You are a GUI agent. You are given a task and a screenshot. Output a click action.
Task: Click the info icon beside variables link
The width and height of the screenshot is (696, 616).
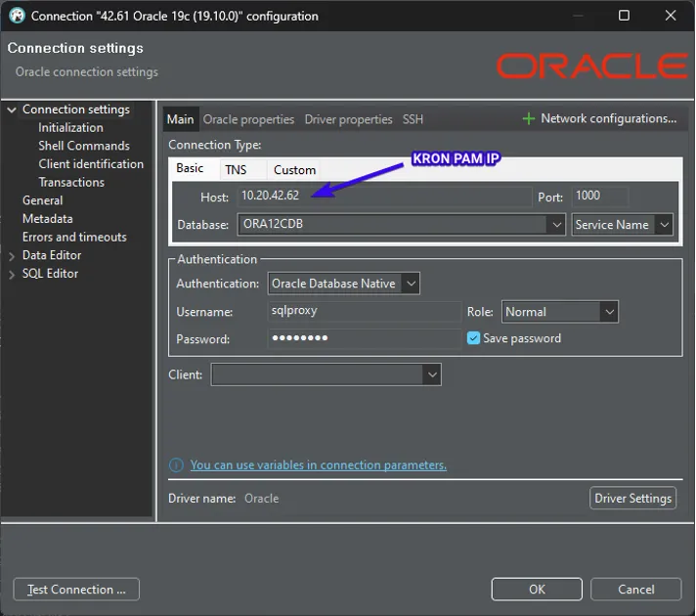[176, 465]
